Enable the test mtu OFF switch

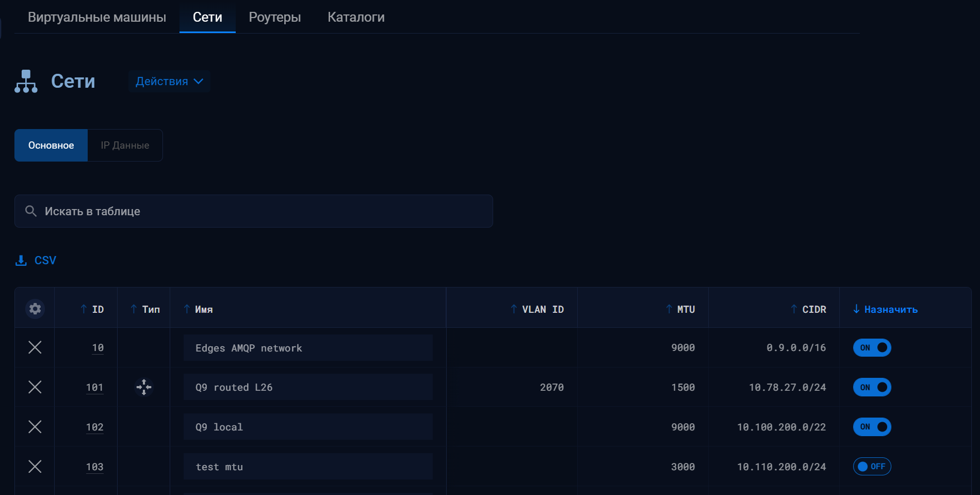[872, 467]
